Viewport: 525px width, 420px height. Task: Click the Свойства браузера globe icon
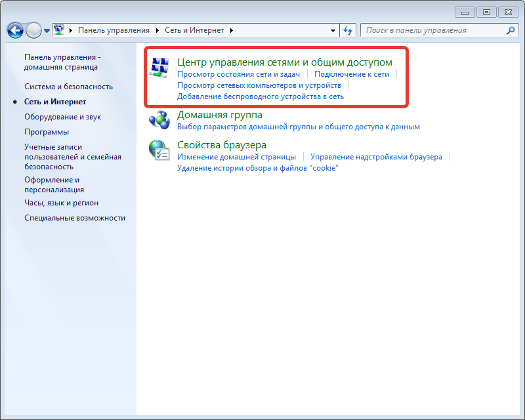[x=159, y=150]
